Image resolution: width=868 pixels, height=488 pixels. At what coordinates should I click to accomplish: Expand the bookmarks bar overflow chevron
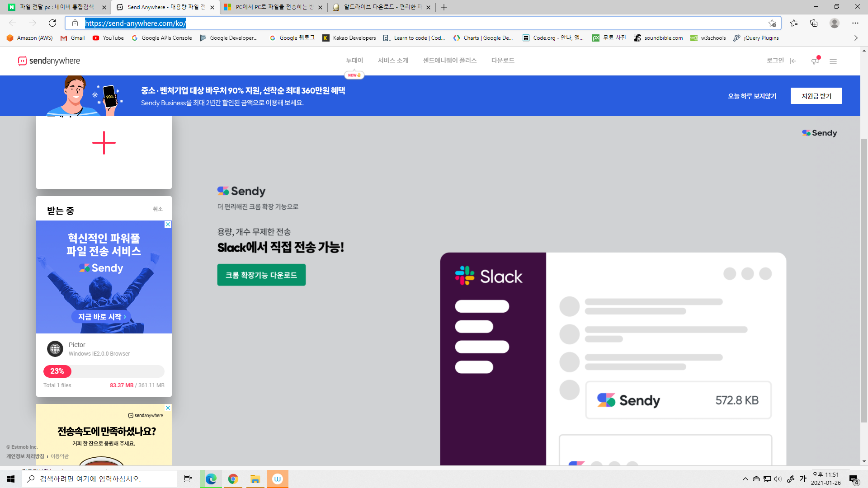[856, 38]
